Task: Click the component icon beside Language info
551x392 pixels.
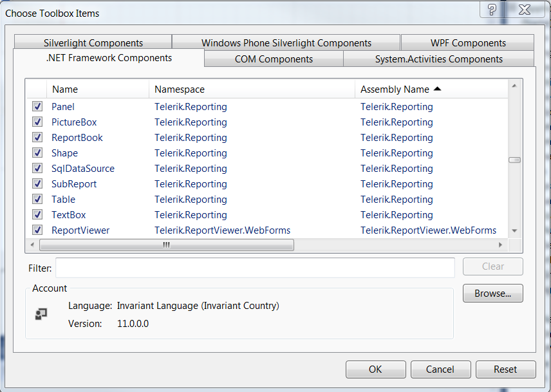Action: [x=41, y=314]
